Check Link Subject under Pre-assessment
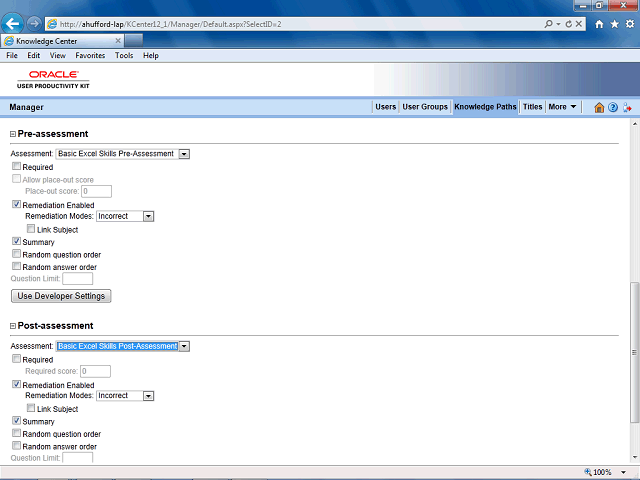The image size is (640, 480). pos(31,229)
